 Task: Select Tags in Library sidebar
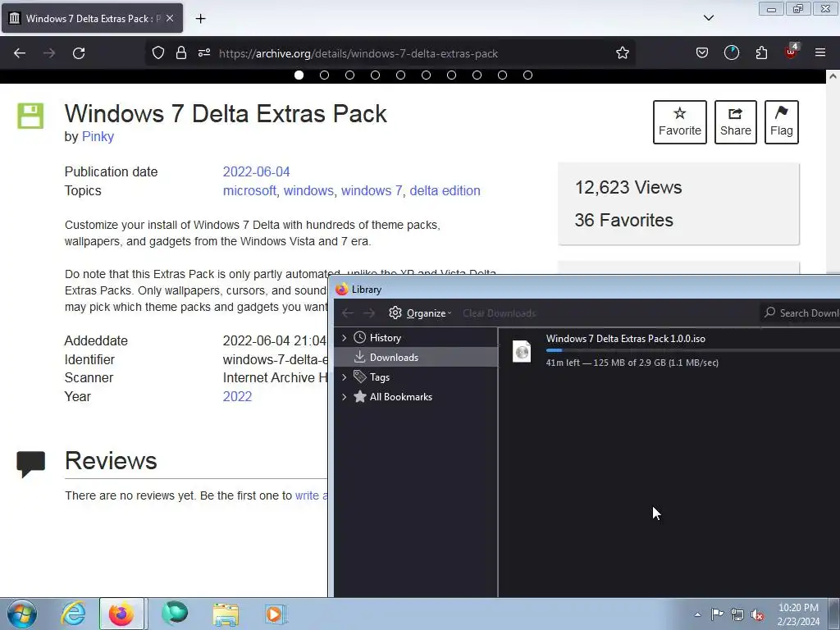pyautogui.click(x=379, y=377)
